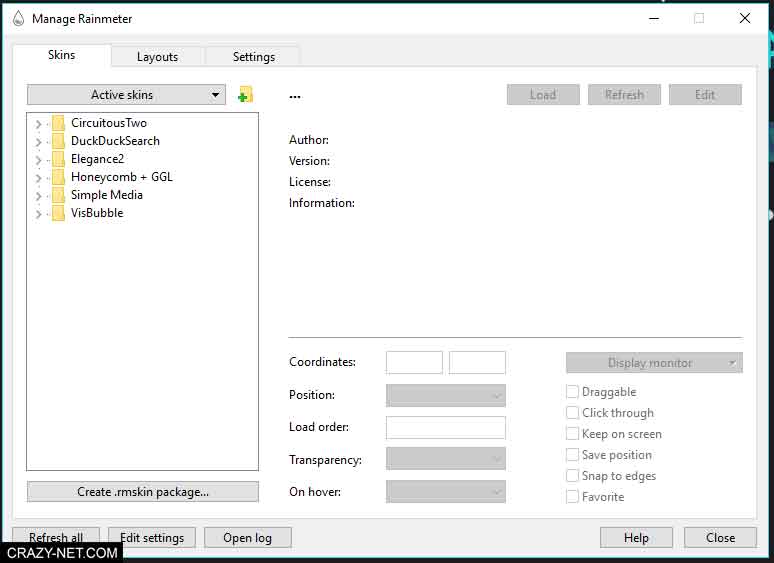
Task: Click the Refresh button
Action: tap(624, 95)
